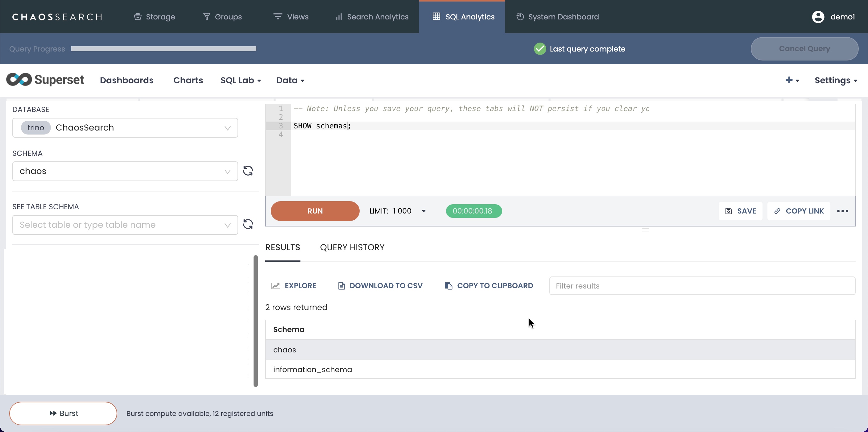Switch to the Query History tab

352,247
